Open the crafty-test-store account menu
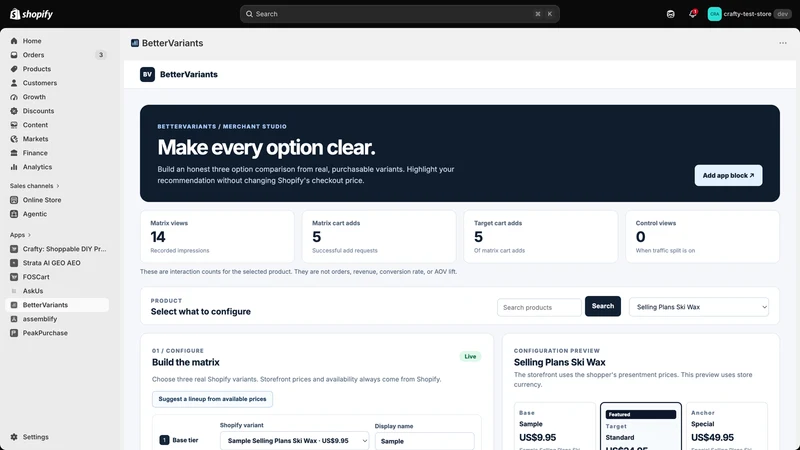Image resolution: width=800 pixels, height=450 pixels. [749, 14]
